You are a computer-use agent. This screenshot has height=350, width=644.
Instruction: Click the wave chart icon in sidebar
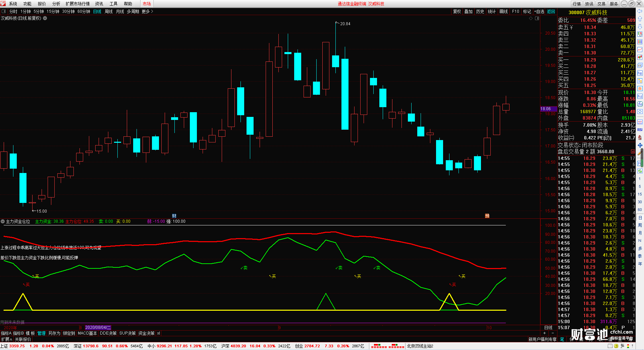point(640,122)
